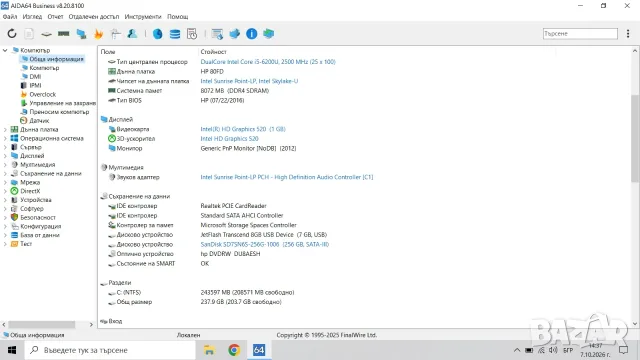Select DMI in the tree
The height and width of the screenshot is (360, 640).
point(35,76)
